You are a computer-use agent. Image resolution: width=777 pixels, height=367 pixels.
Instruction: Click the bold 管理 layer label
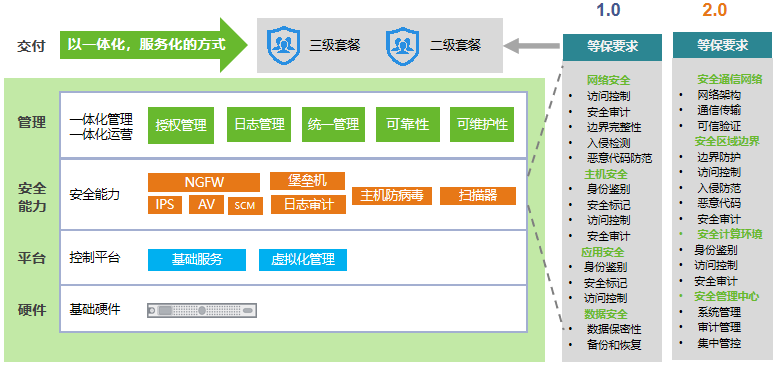coord(32,122)
